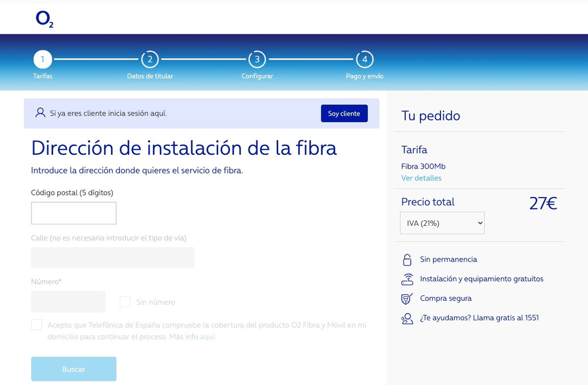
Task: Accept Telefónica coverage check checkbox
Action: point(36,325)
